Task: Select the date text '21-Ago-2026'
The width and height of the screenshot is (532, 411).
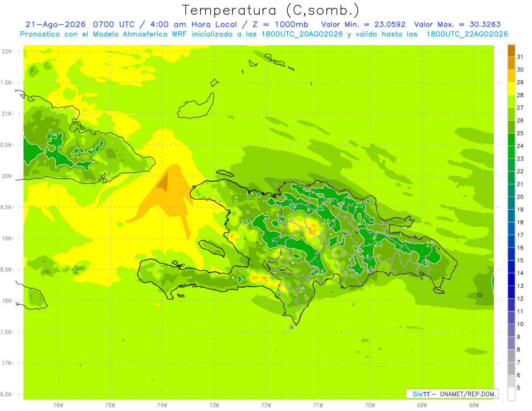Action: [55, 24]
